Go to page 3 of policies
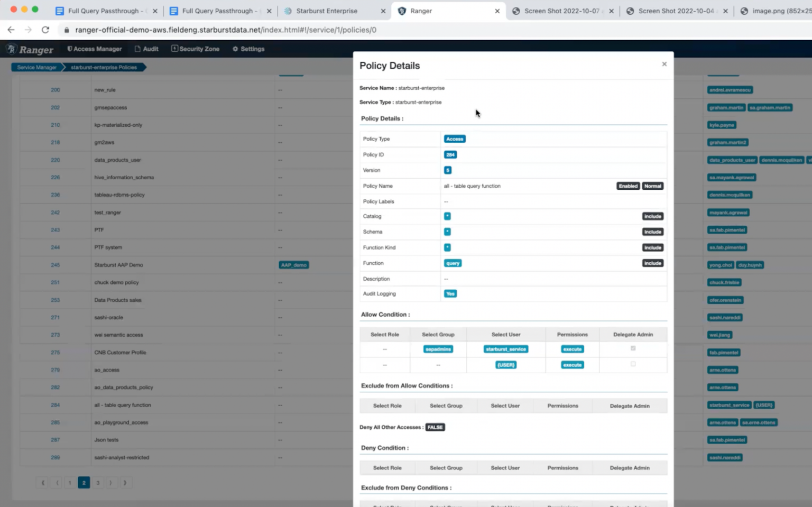Image resolution: width=812 pixels, height=507 pixels. pos(98,483)
